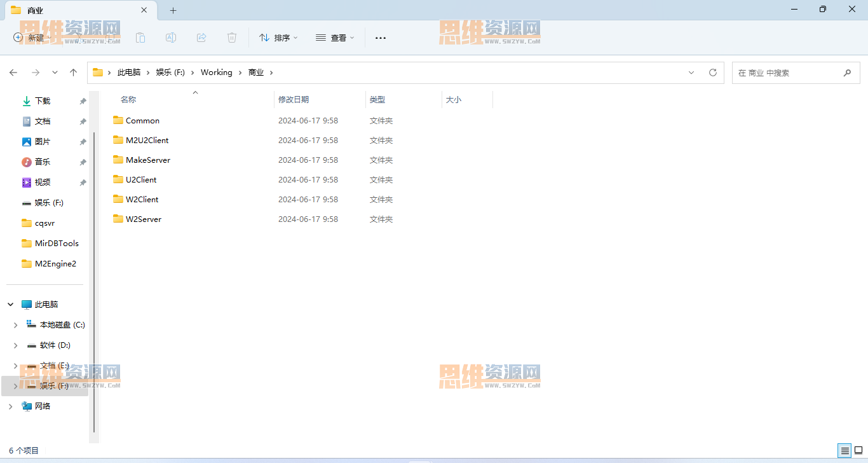The width and height of the screenshot is (868, 463).
Task: Open the Sort (排序) dropdown
Action: 278,38
